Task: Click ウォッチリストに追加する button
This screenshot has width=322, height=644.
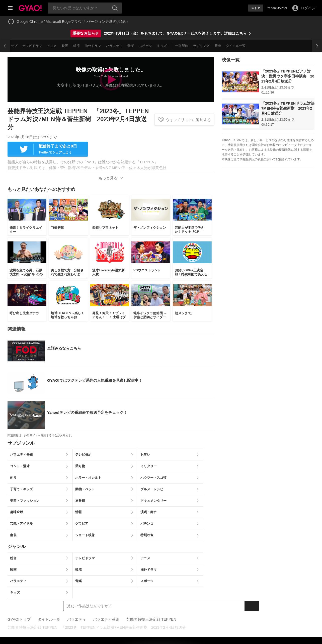Action: coord(184,120)
